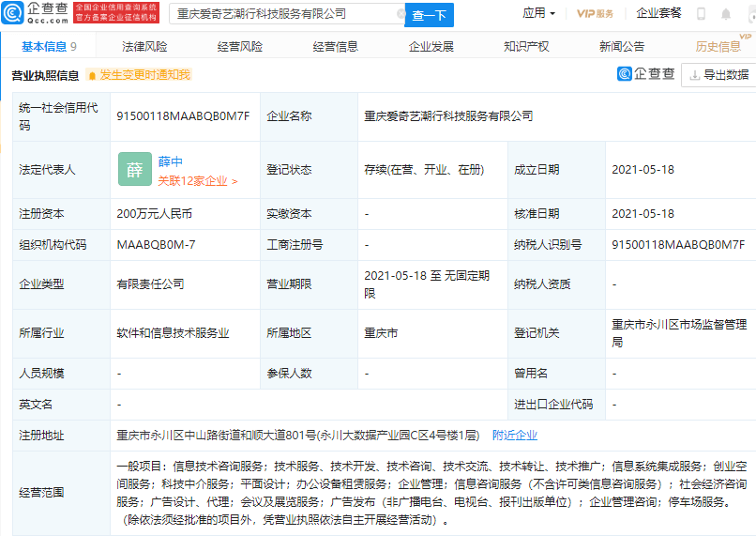Click the orange bell change-notification icon
756x536 pixels.
click(92, 75)
